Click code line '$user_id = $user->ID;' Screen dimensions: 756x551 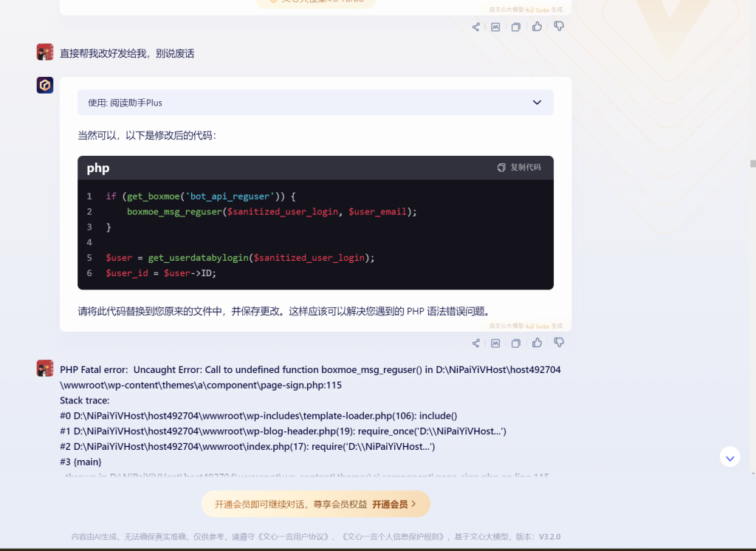pos(161,273)
